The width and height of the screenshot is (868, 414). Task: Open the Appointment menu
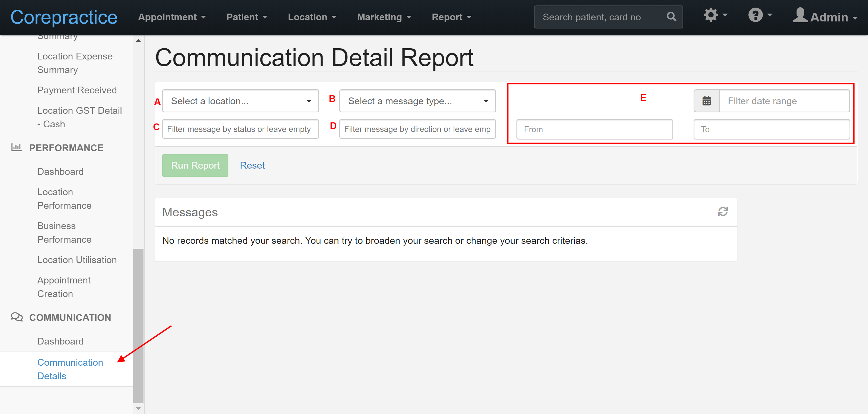click(x=171, y=17)
